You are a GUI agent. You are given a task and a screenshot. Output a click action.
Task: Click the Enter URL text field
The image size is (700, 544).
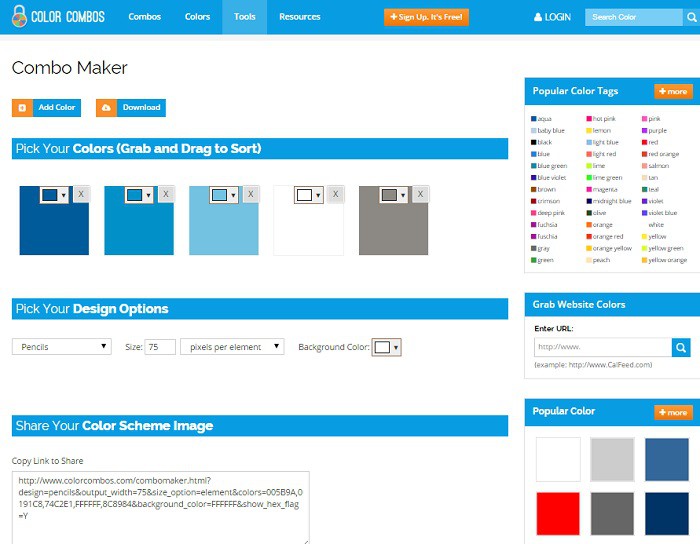(602, 348)
